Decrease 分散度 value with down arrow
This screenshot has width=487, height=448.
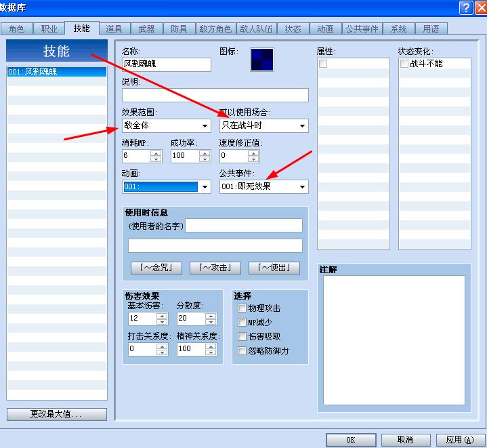click(x=211, y=322)
